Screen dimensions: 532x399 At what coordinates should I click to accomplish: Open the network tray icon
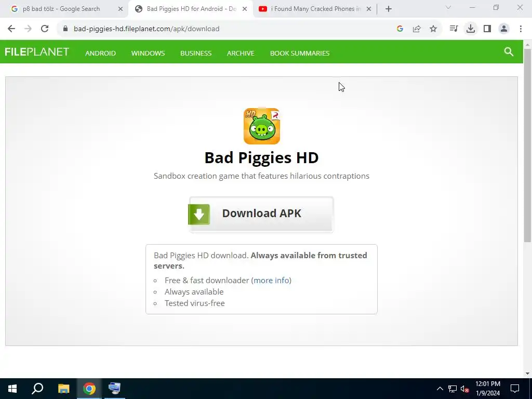[453, 389]
